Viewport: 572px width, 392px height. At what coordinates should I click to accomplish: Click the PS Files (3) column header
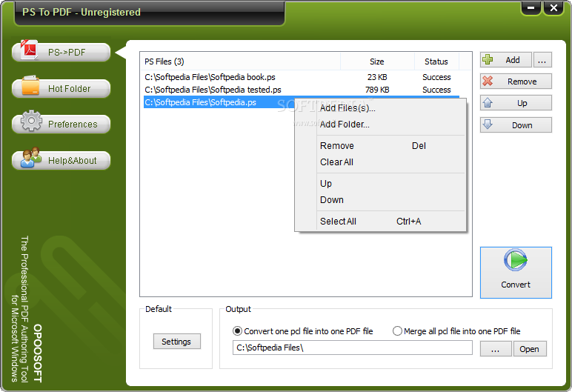pos(240,62)
